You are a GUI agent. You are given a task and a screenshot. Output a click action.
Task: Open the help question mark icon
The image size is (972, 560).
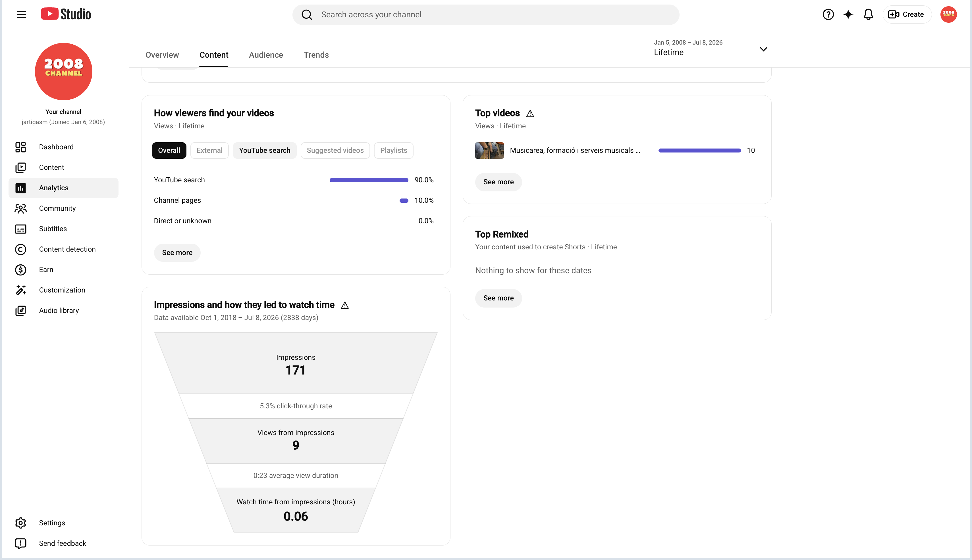tap(828, 14)
